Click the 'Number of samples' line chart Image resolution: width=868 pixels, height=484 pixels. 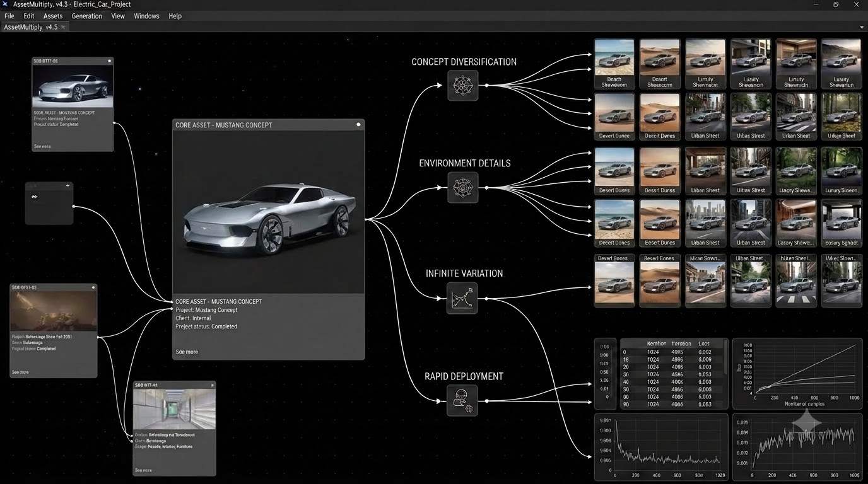[x=797, y=373]
